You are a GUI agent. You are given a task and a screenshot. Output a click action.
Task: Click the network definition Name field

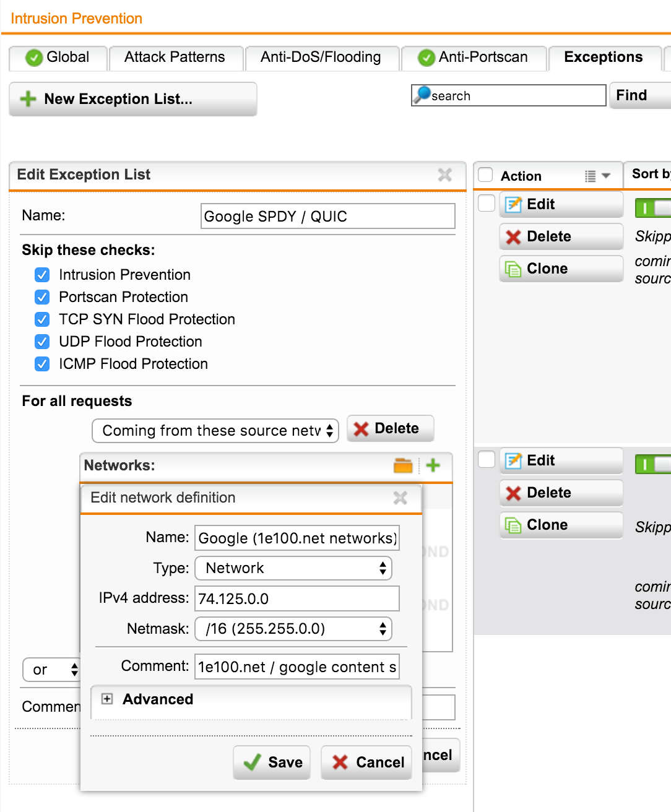[297, 538]
